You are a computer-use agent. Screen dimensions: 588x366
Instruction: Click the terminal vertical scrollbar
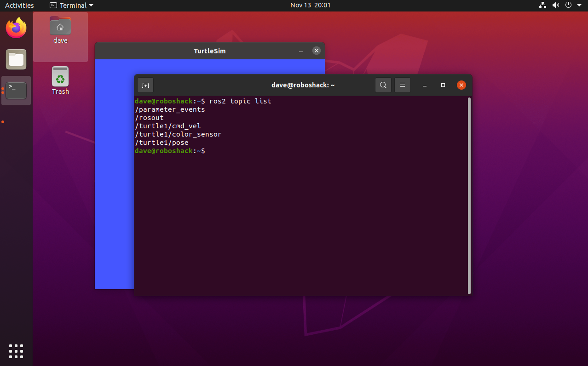point(469,195)
